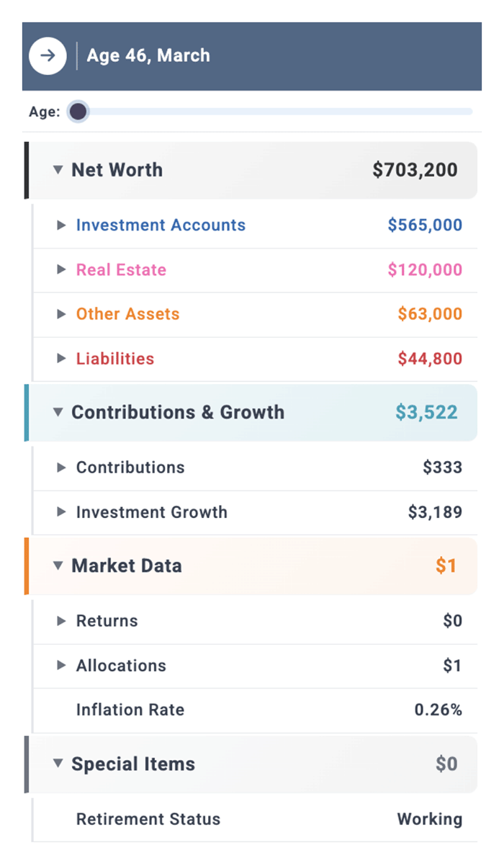504x863 pixels.
Task: Expand the Liabilities breakdown
Action: 60,359
